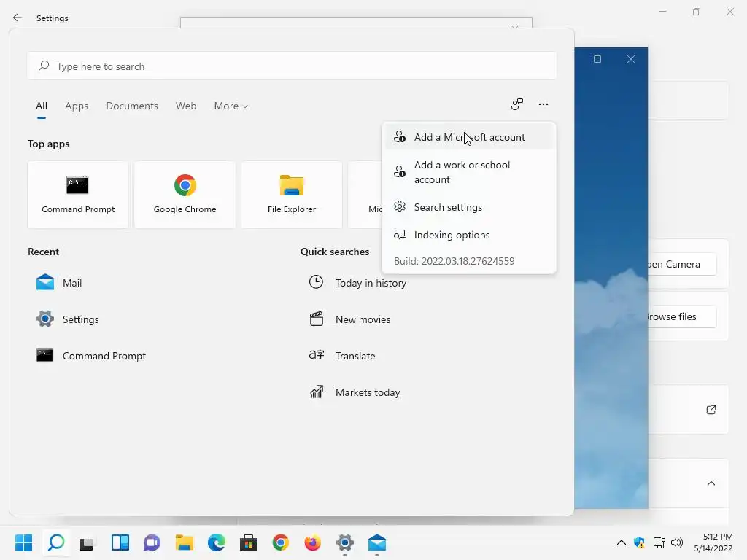
Task: Open Microsoft Store from the taskbar
Action: pyautogui.click(x=248, y=542)
